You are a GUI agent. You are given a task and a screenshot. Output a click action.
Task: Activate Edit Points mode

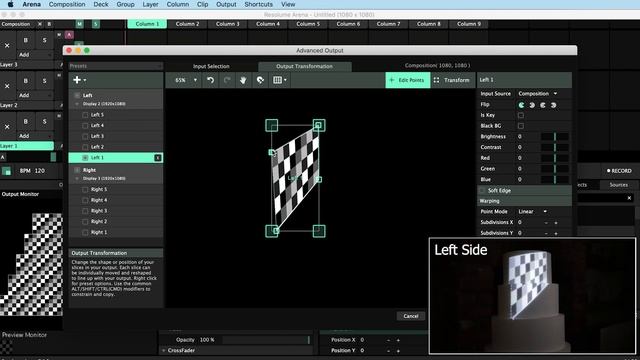[407, 80]
